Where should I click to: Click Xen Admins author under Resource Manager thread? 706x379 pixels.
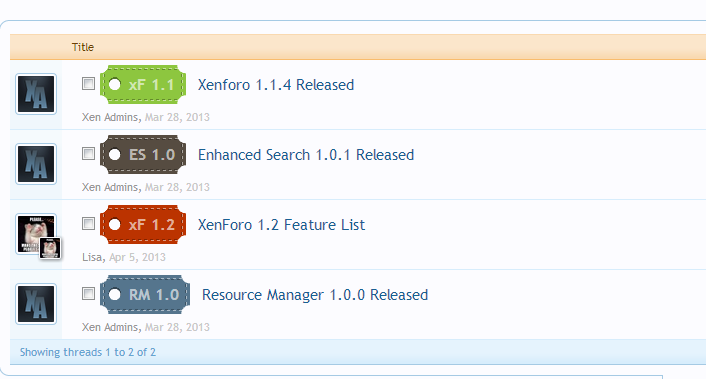pos(110,327)
